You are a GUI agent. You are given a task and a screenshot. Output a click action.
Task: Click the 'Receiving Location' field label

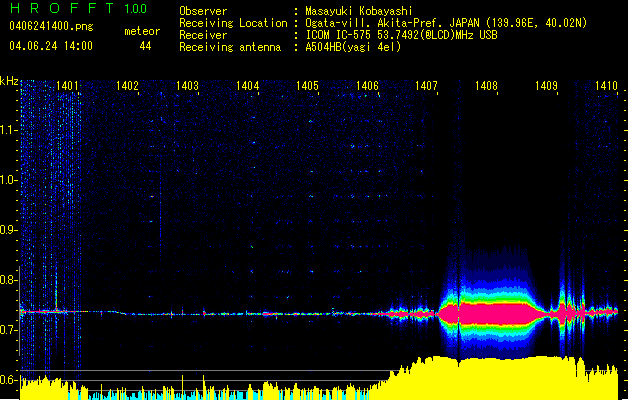click(233, 23)
